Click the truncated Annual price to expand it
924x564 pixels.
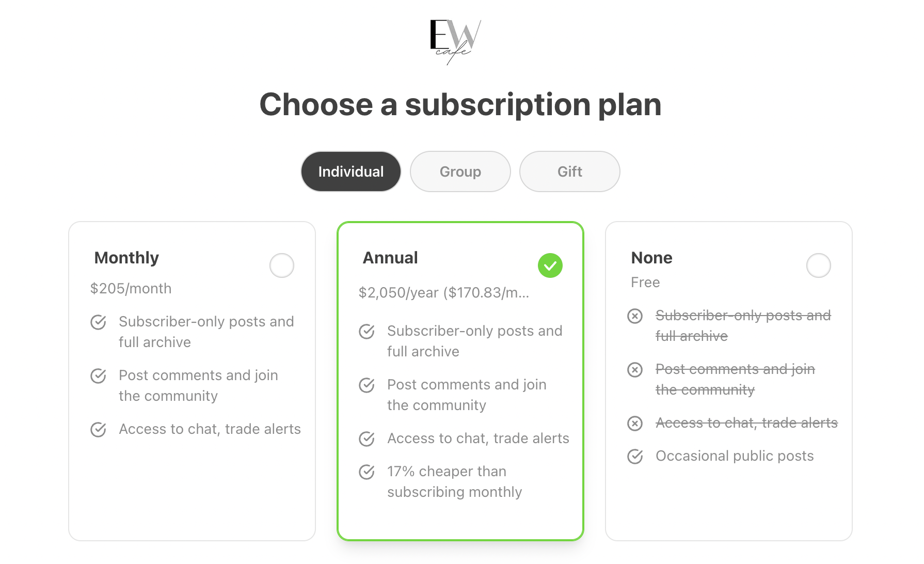445,293
